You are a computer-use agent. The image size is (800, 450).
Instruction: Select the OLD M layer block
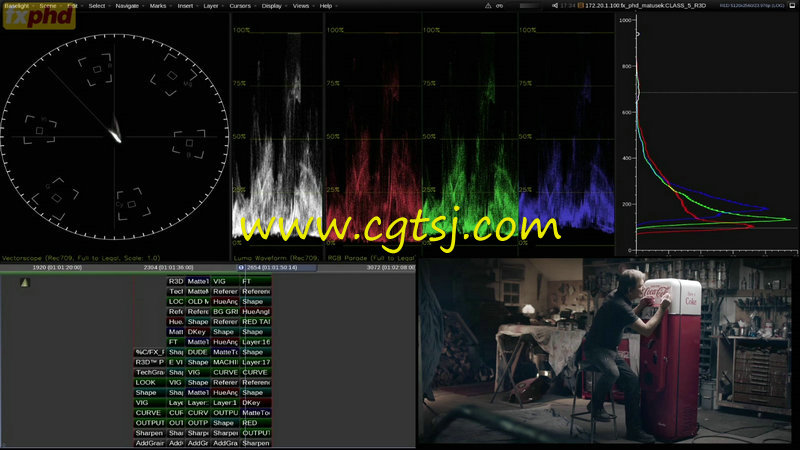tap(198, 302)
